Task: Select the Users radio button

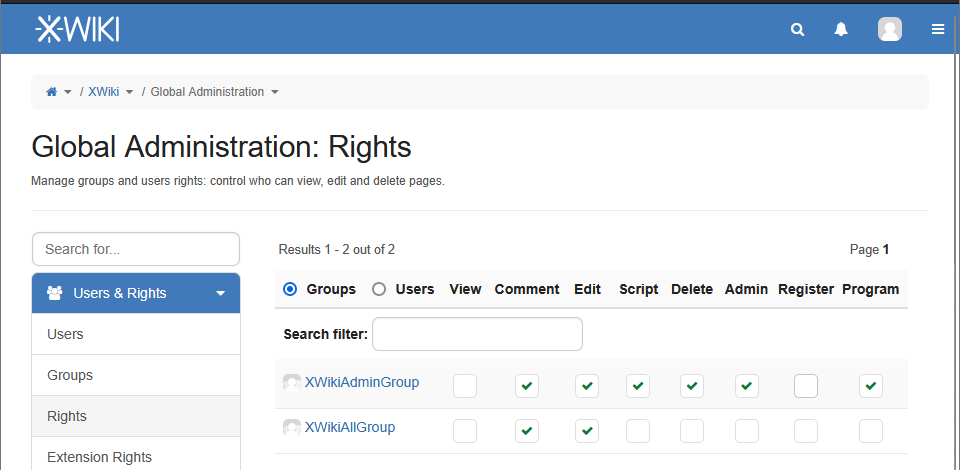Action: tap(379, 289)
